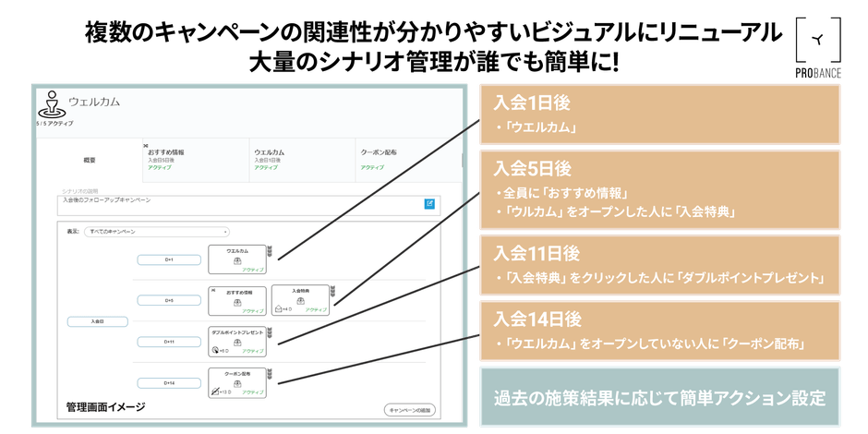The width and height of the screenshot is (868, 434).
Task: Click mail icon in ダブルポイントプレゼント card
Action: click(237, 344)
